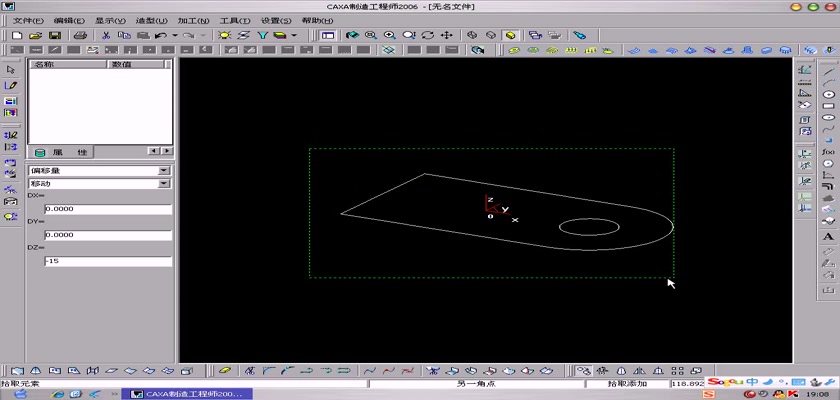Image resolution: width=840 pixels, height=400 pixels.
Task: Toggle the feature tree panel display icon
Action: (x=328, y=35)
